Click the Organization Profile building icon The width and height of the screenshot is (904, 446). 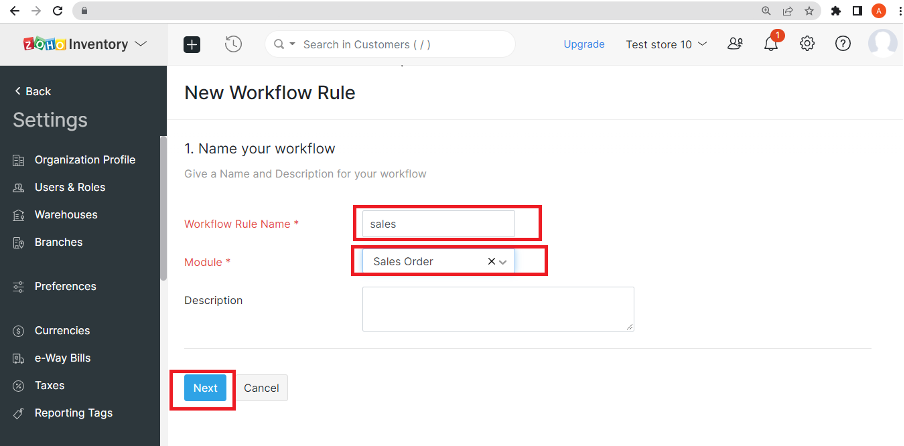click(18, 160)
